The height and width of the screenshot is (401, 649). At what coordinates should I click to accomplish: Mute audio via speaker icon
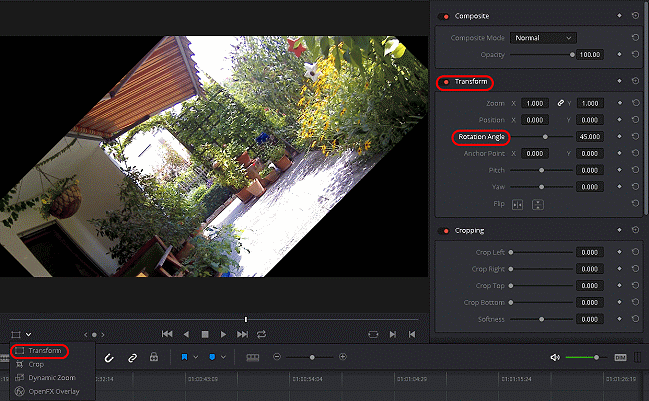coord(555,357)
